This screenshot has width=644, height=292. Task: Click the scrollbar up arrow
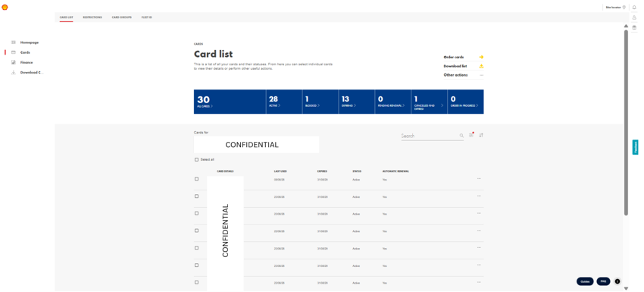(626, 26)
